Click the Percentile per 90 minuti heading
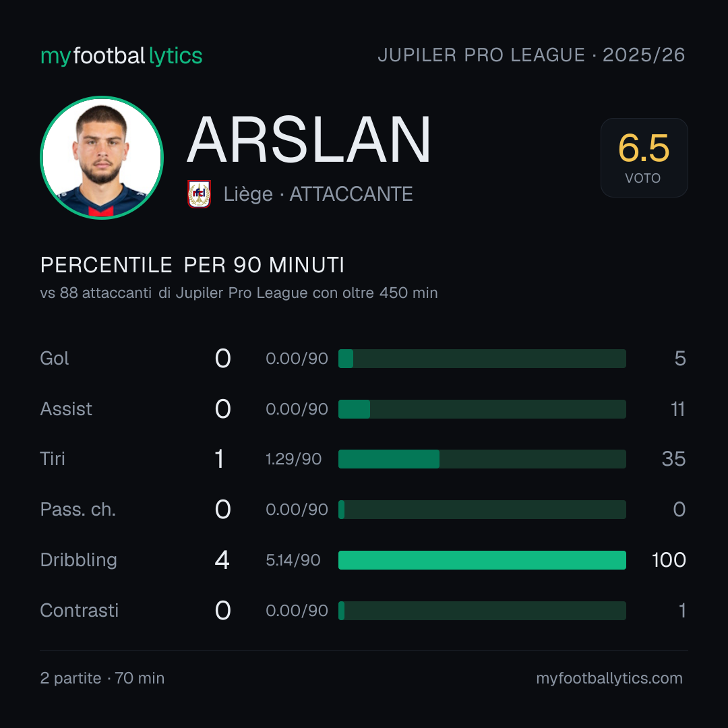The height and width of the screenshot is (728, 728). [192, 265]
